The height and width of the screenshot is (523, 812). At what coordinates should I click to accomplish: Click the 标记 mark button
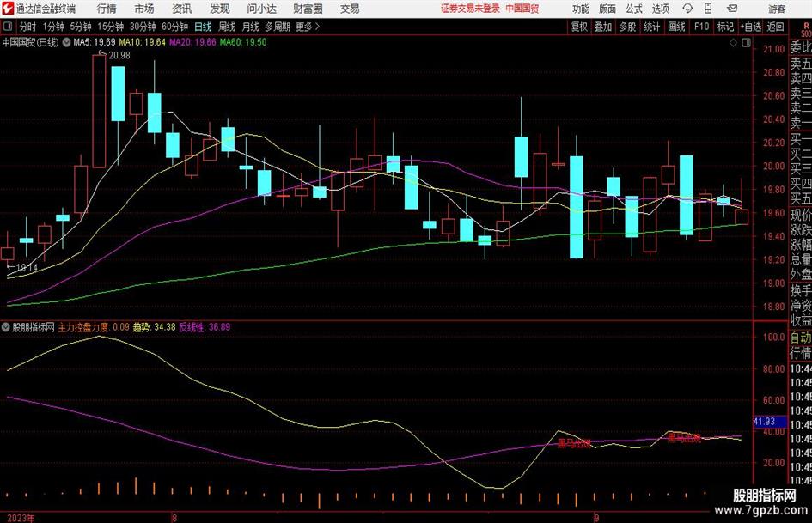pos(725,27)
